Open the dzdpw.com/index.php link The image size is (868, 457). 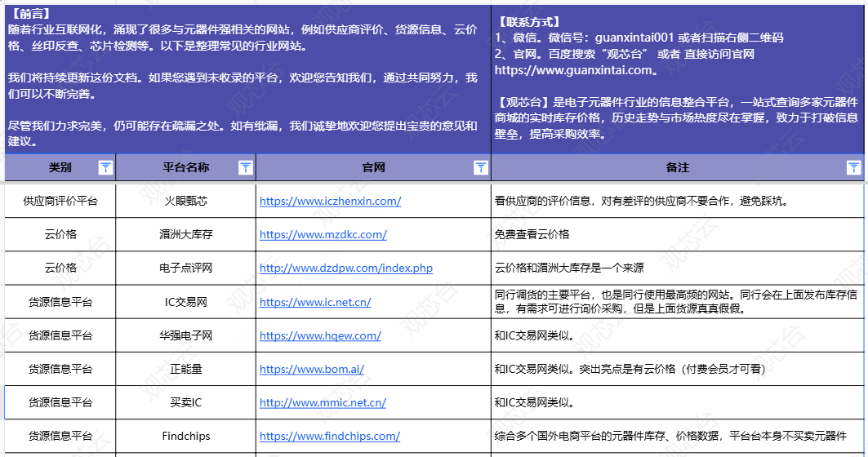click(x=346, y=268)
